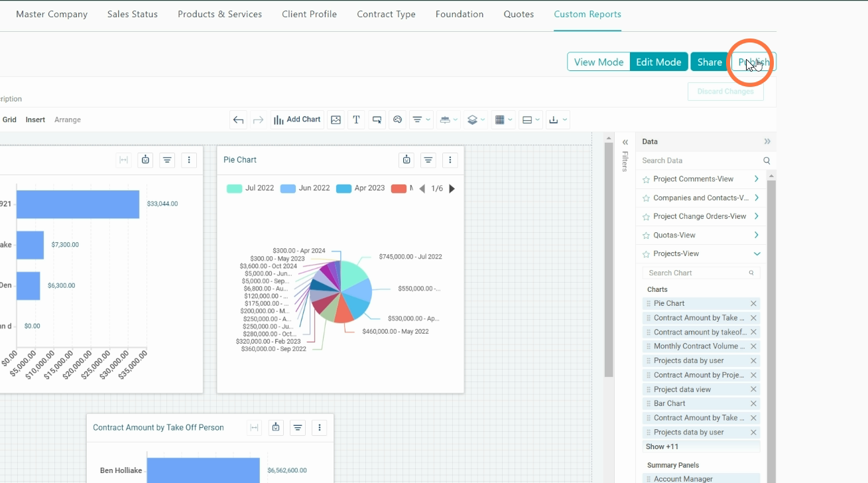The image size is (868, 483).
Task: Toggle the star for Projects-View
Action: coord(646,253)
